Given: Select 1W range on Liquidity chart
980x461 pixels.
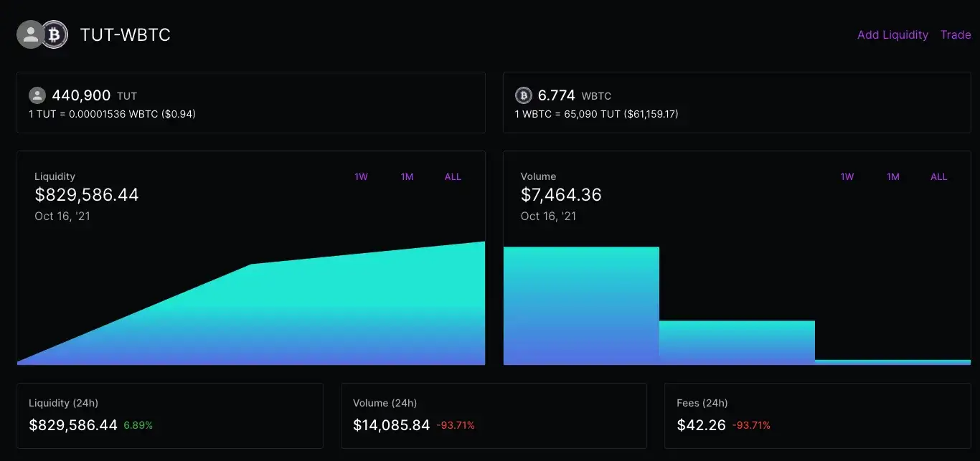Looking at the screenshot, I should [x=361, y=176].
